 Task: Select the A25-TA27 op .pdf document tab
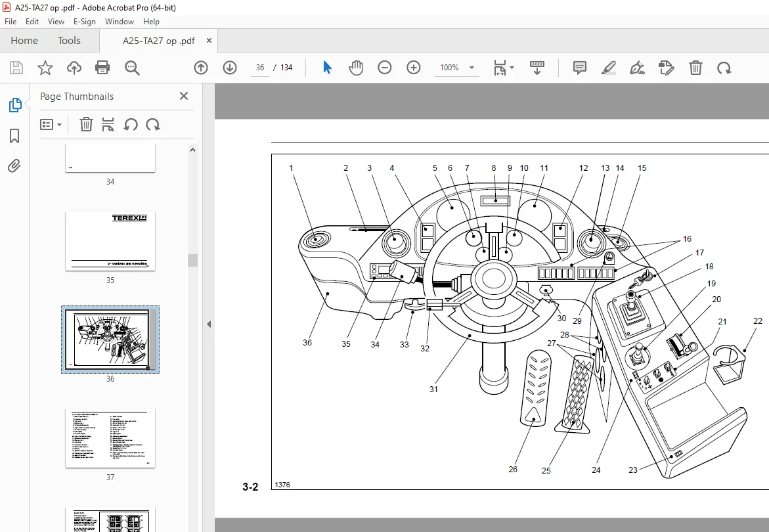(158, 41)
